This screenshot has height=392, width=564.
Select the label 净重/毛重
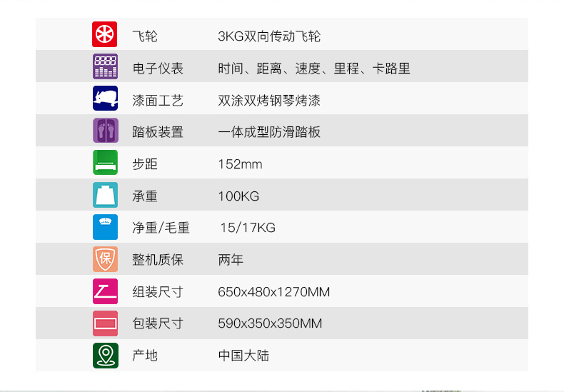[161, 228]
